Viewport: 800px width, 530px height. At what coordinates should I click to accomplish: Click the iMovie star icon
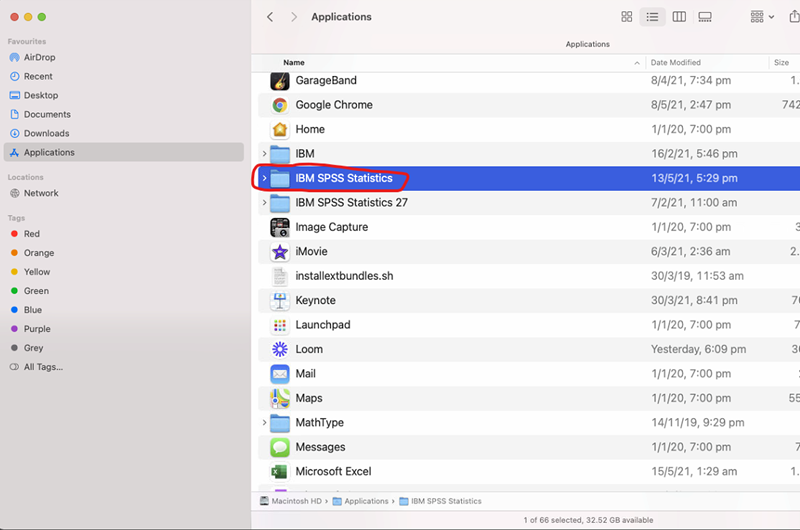coord(280,251)
